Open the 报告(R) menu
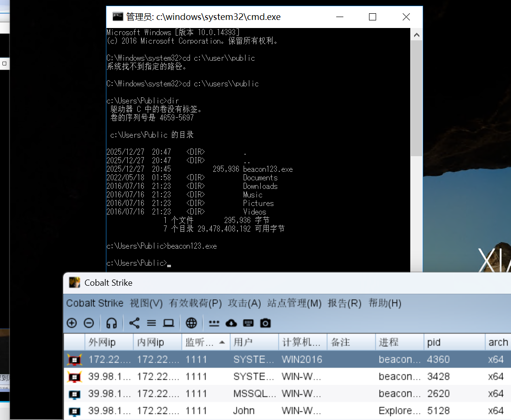This screenshot has width=511, height=420. point(344,303)
